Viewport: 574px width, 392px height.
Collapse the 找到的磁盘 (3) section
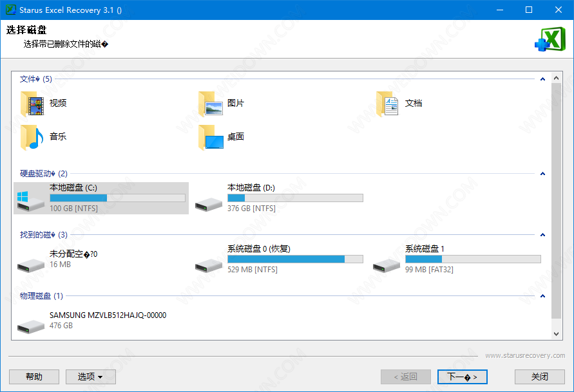[x=543, y=235]
